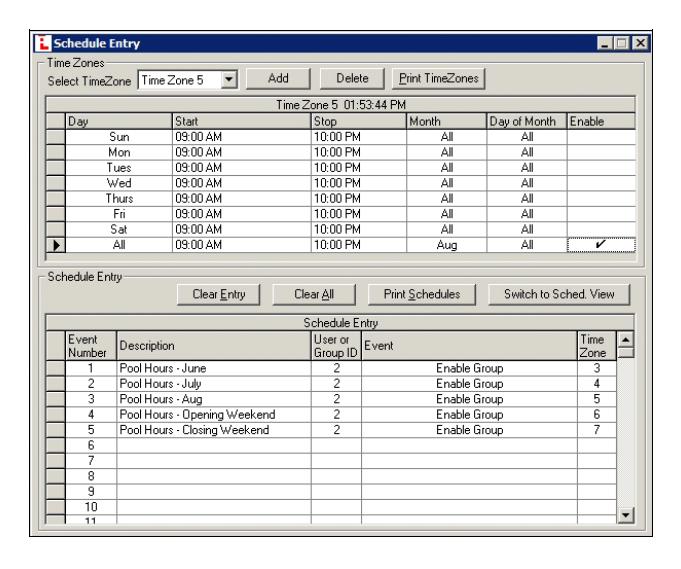The height and width of the screenshot is (569, 681).
Task: Click the Enable column header
Action: coord(601,121)
